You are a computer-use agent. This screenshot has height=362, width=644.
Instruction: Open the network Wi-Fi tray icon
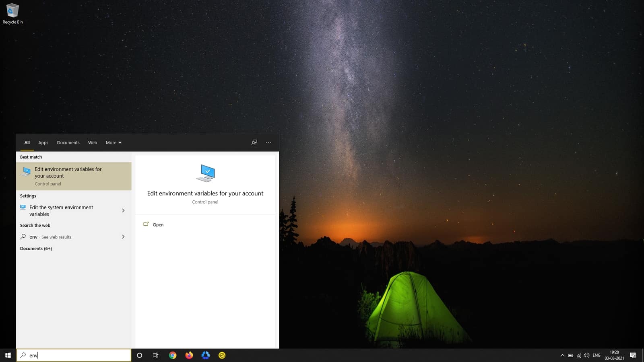pyautogui.click(x=579, y=355)
